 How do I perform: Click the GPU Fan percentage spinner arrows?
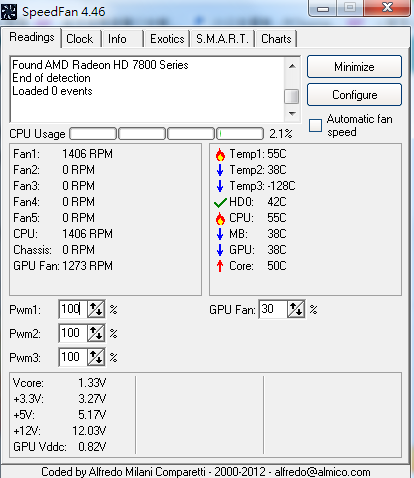[296, 309]
